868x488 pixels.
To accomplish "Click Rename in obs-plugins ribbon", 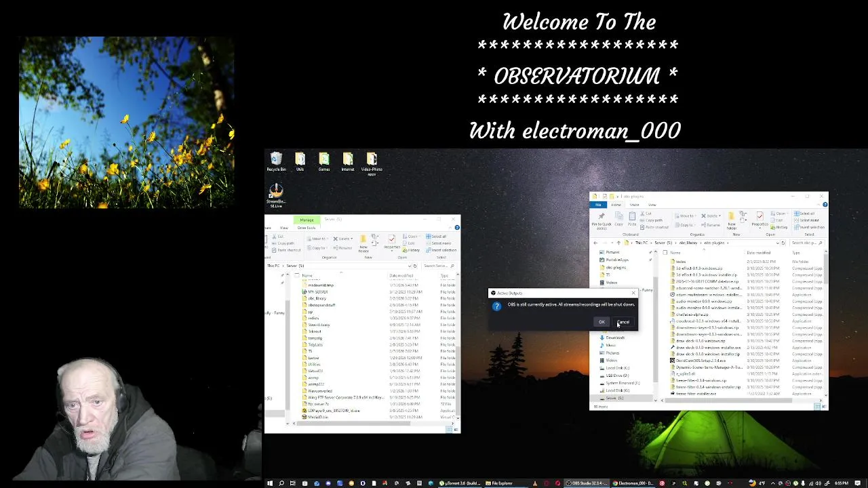I will pos(711,225).
